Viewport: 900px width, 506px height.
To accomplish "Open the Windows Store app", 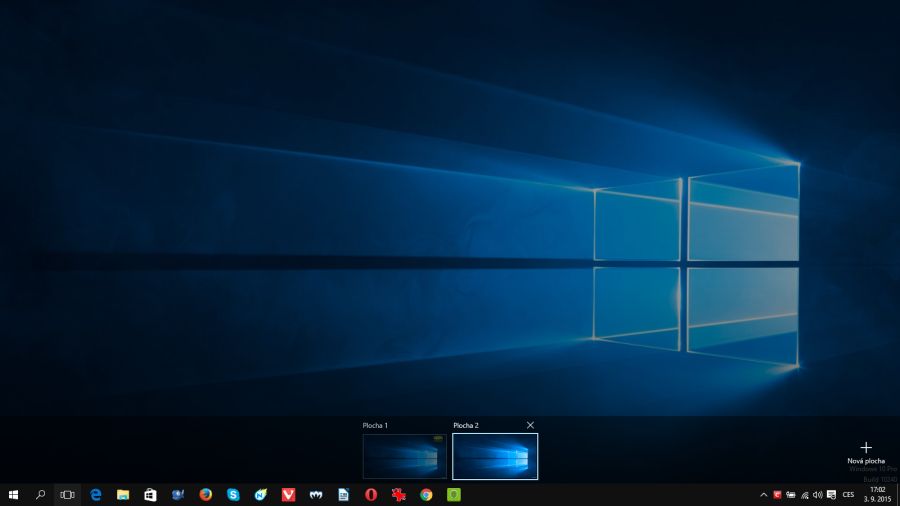I will click(x=150, y=495).
